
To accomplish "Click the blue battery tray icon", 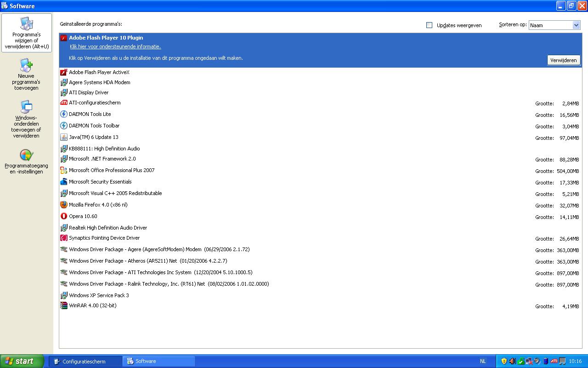I will tap(546, 361).
